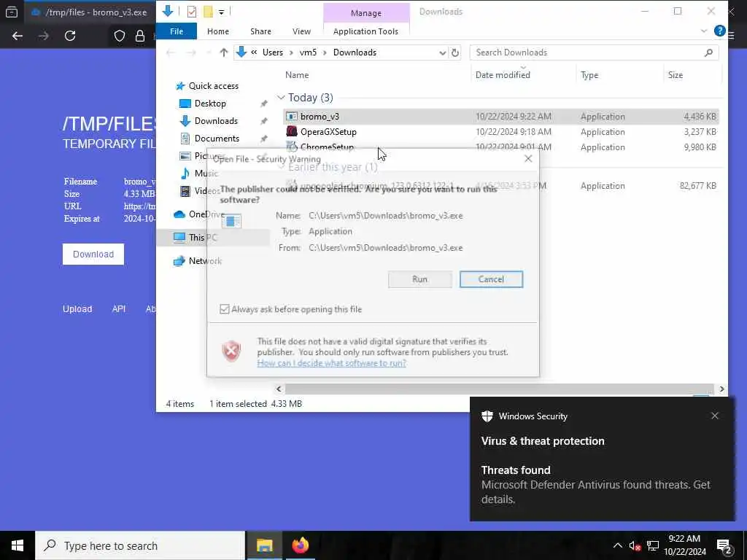
Task: Click the Firefox padlock site info icon
Action: coord(140,36)
